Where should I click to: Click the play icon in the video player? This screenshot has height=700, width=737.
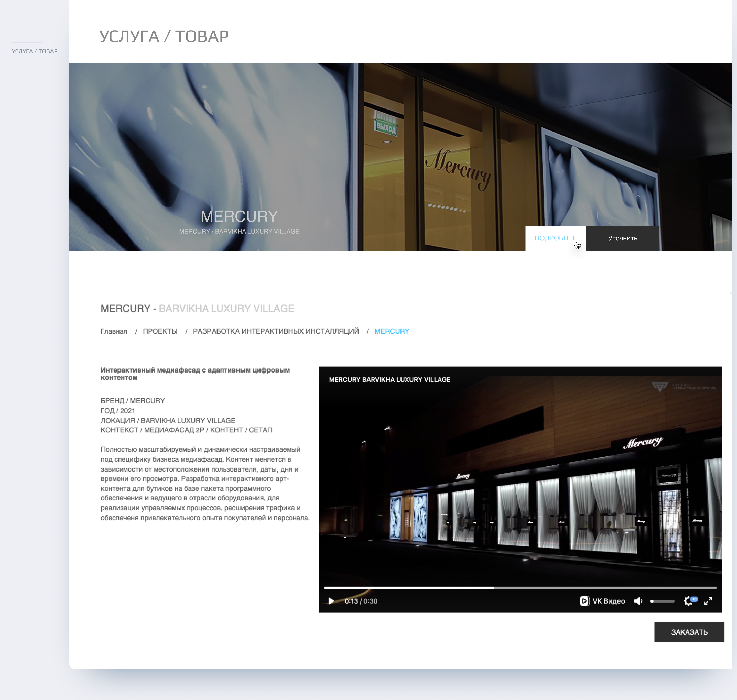coord(331,601)
